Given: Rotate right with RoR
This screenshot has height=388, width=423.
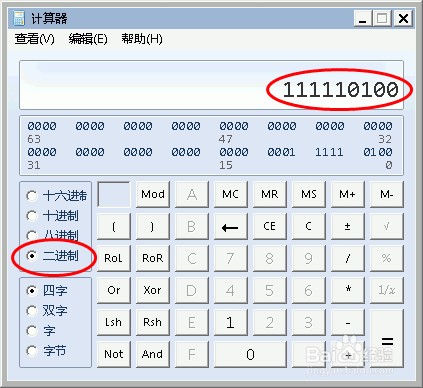Looking at the screenshot, I should [153, 258].
